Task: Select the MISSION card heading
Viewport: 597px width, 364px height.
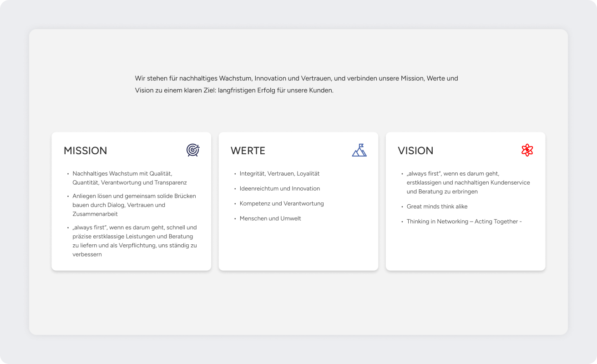Action: point(86,151)
